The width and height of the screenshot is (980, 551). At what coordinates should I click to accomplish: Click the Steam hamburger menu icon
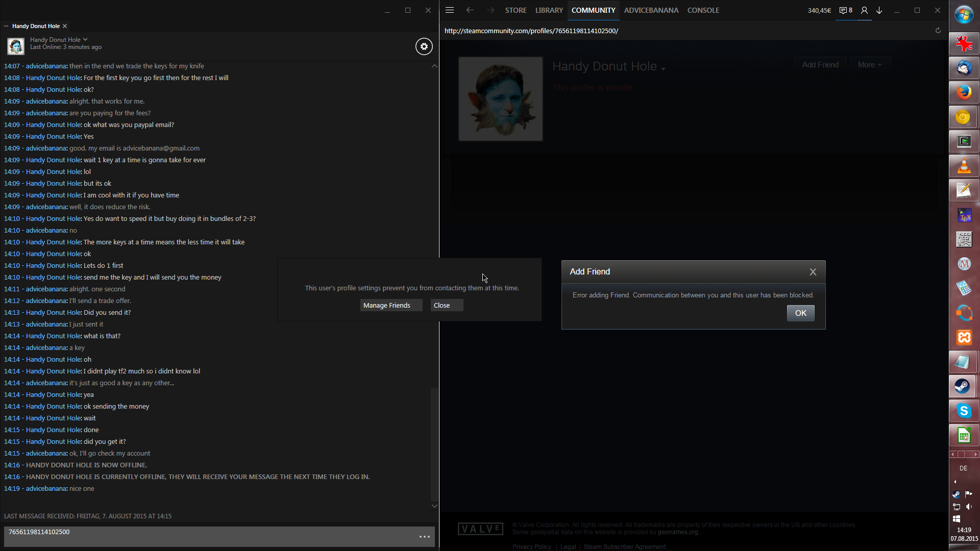pos(450,10)
